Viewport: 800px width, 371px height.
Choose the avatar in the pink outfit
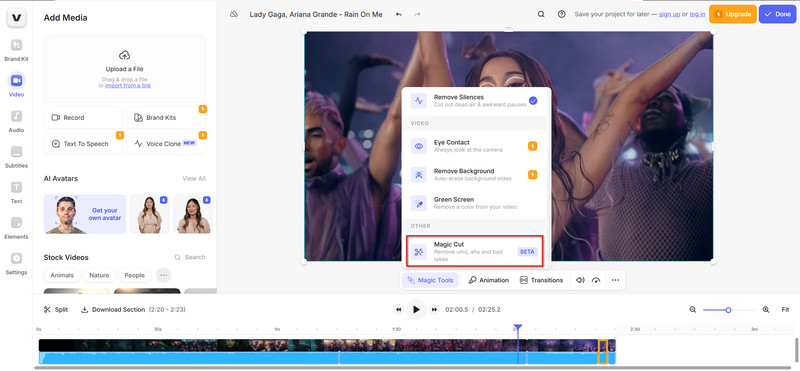click(193, 214)
